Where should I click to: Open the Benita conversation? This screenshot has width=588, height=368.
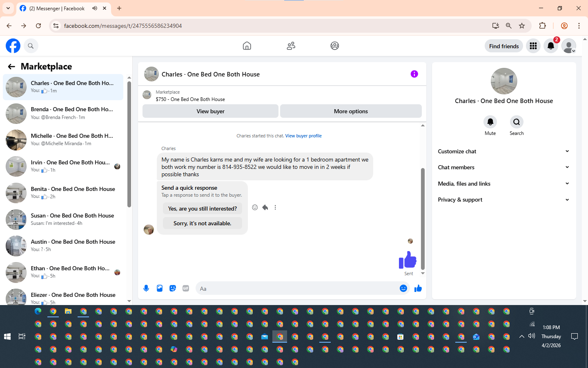(x=63, y=193)
